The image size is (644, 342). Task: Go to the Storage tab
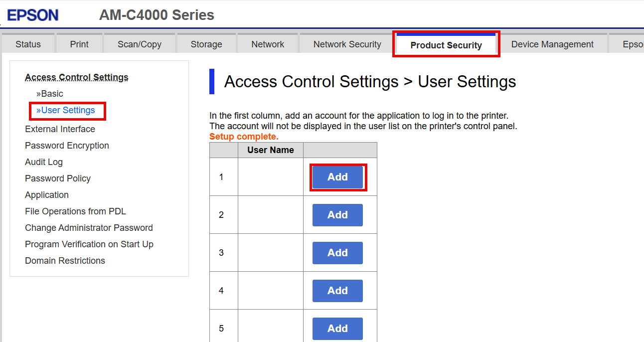tap(206, 44)
